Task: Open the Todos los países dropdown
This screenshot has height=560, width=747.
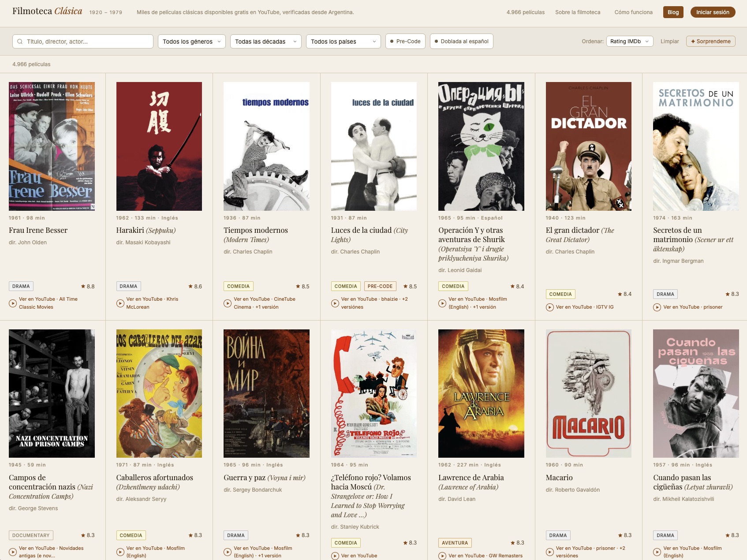Action: (x=344, y=41)
